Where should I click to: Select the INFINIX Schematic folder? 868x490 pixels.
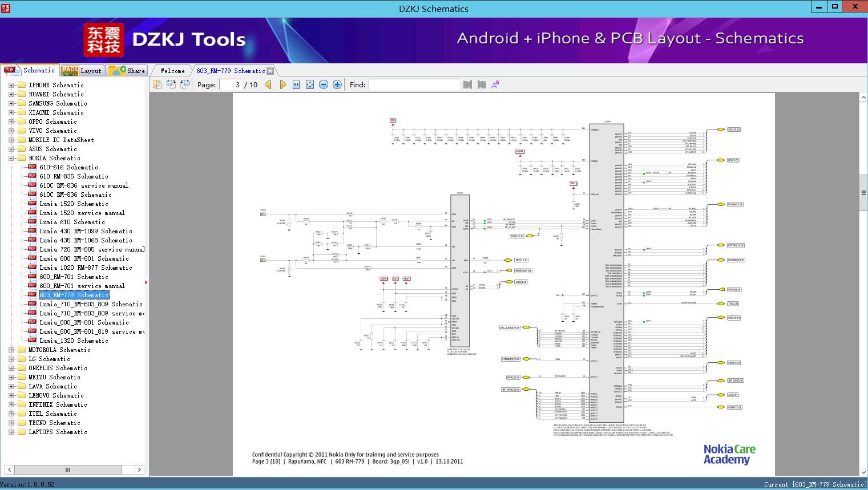point(58,404)
